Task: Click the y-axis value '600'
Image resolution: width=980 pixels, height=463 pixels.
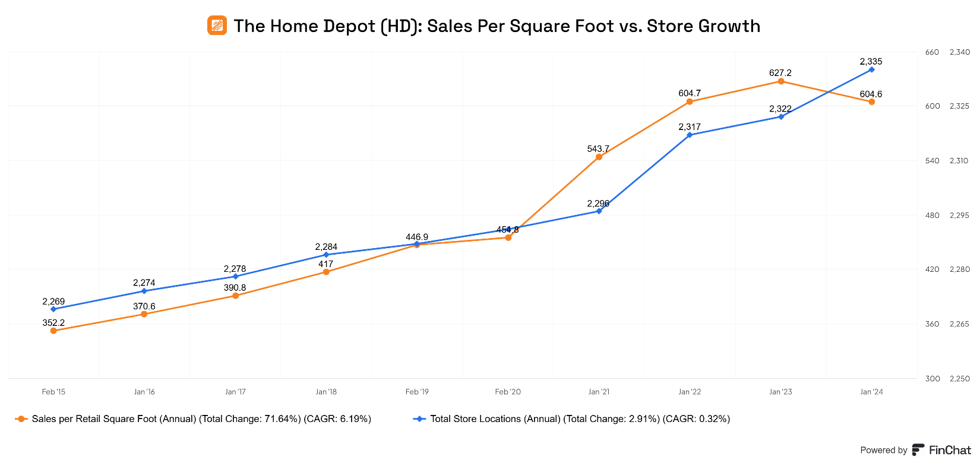Action: pos(932,106)
